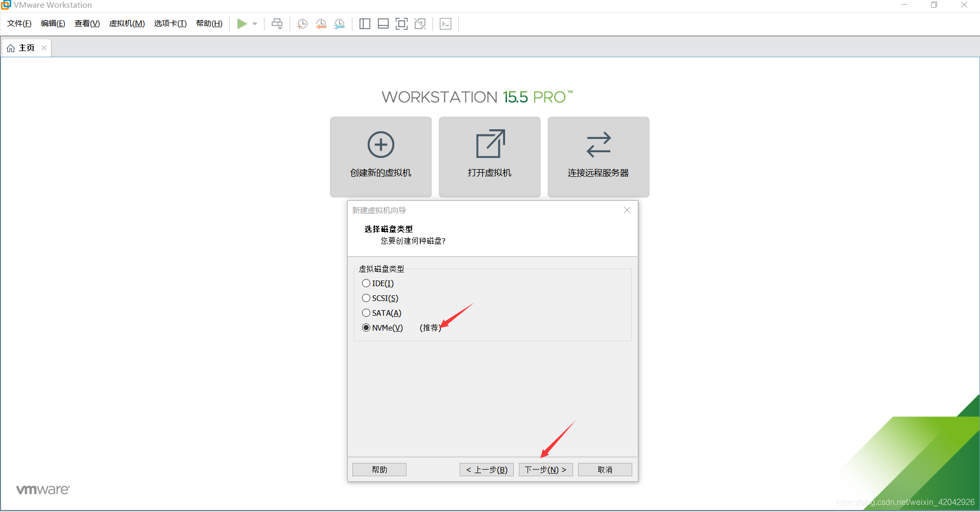Click the 上一步(B) back button
The height and width of the screenshot is (512, 980).
(487, 470)
